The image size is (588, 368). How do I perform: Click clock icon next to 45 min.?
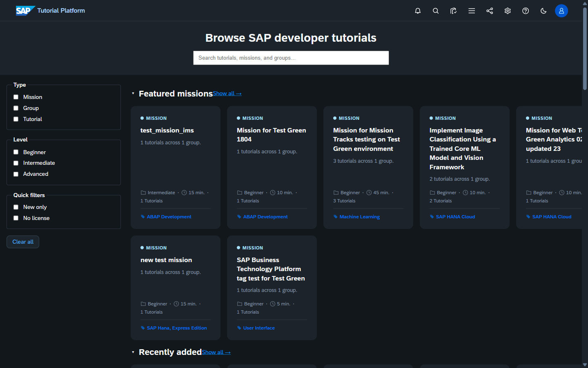tap(369, 193)
